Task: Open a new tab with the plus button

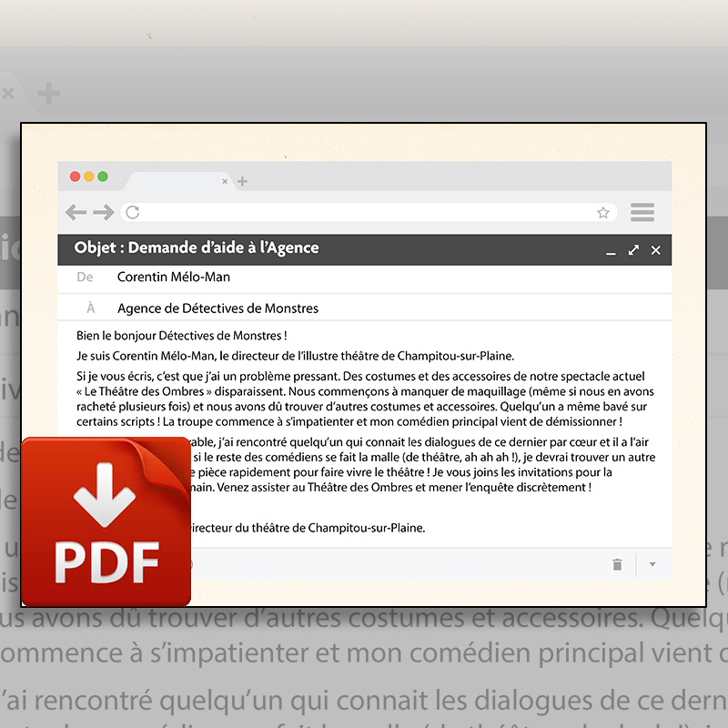Action: (x=242, y=182)
